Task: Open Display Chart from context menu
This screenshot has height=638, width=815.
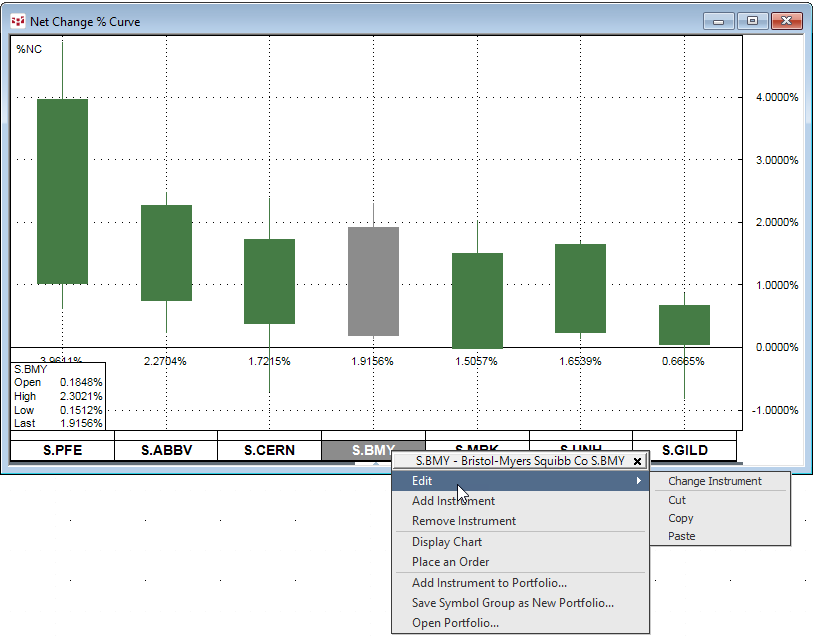Action: pos(447,542)
